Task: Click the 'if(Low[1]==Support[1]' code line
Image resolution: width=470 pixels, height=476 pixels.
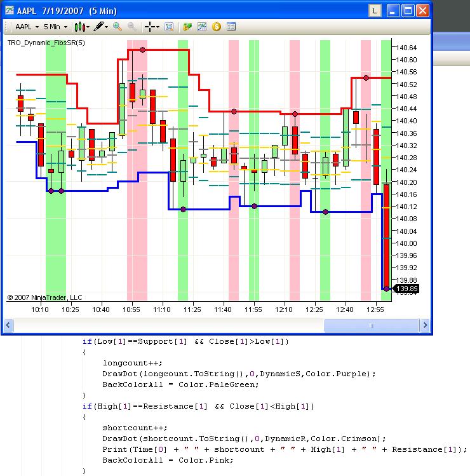Action: click(x=185, y=341)
